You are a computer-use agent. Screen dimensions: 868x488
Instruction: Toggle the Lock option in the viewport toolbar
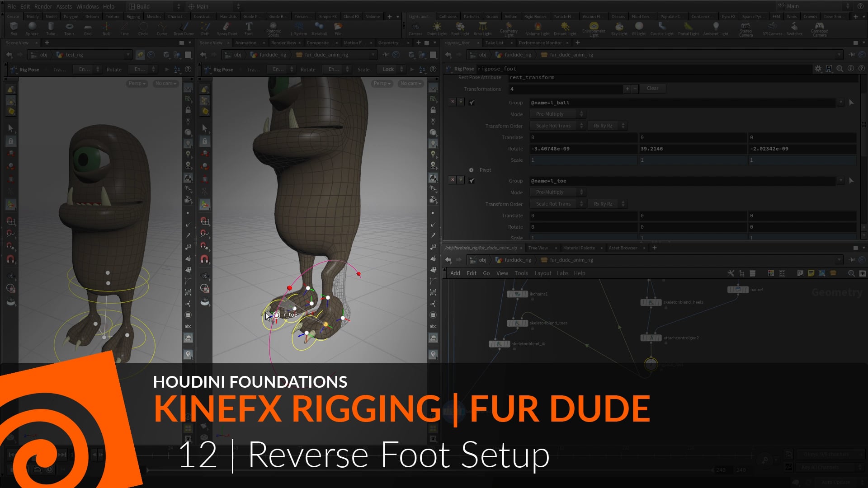click(388, 69)
